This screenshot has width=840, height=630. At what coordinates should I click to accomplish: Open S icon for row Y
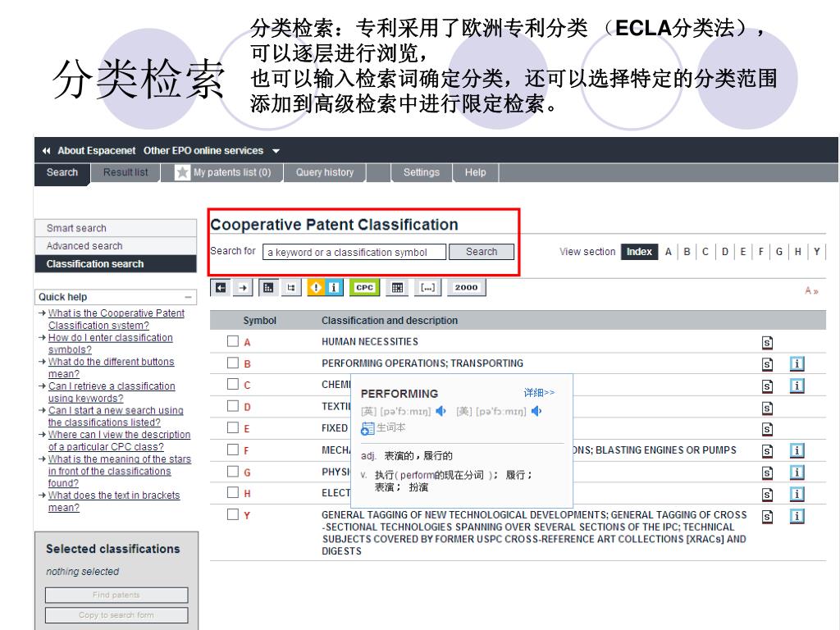(x=767, y=517)
